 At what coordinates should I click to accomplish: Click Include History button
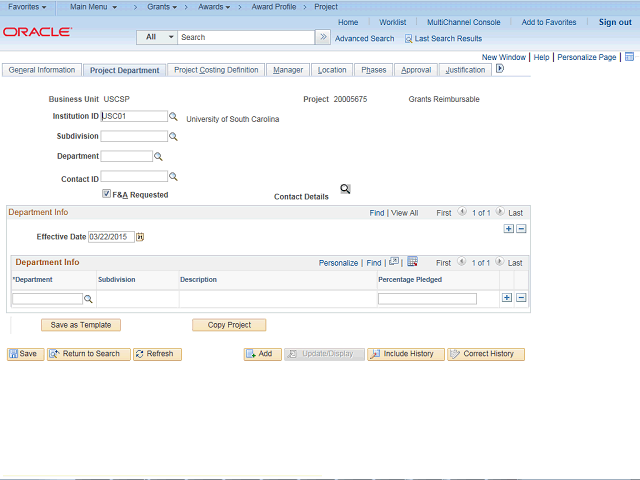pyautogui.click(x=406, y=354)
